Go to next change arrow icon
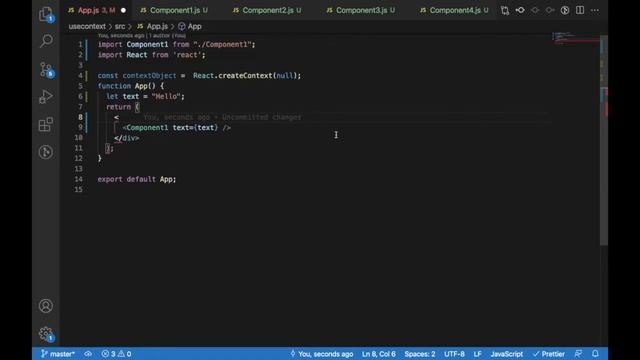640x360 pixels. pos(550,10)
